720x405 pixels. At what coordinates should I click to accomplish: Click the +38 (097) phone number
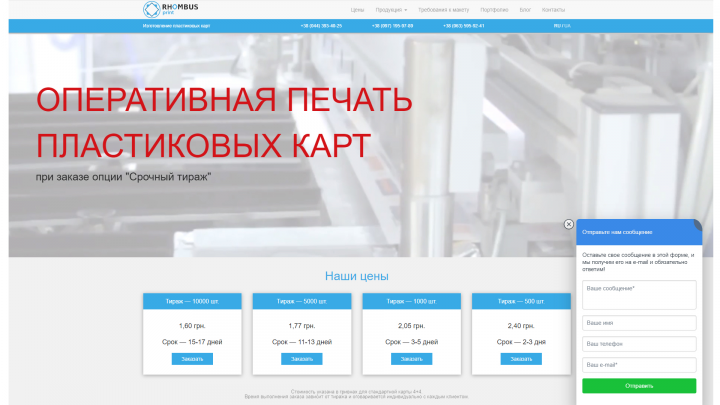(x=393, y=26)
